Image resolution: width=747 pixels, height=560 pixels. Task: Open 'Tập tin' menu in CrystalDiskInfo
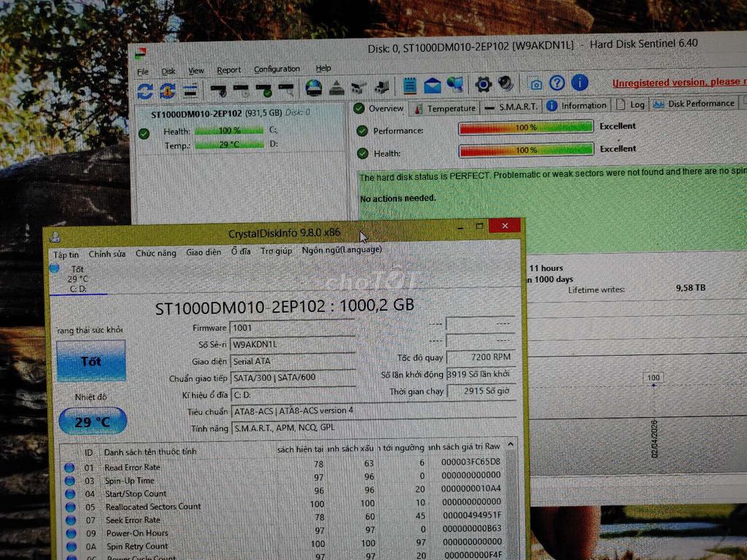pyautogui.click(x=66, y=254)
